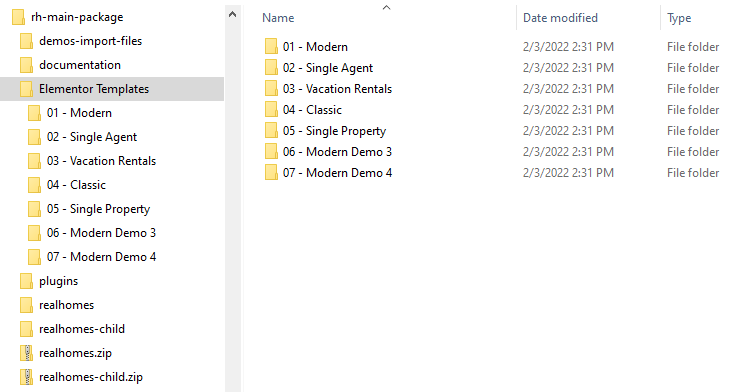The image size is (746, 392).
Task: Select the realhomes-child.zip archive icon
Action: click(27, 377)
